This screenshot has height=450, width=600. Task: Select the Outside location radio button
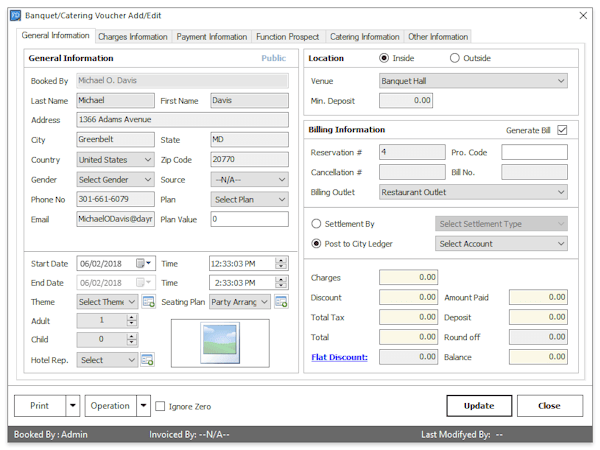[x=455, y=58]
